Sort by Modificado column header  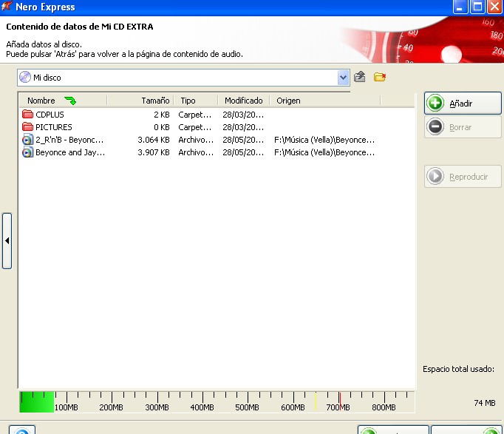point(243,101)
